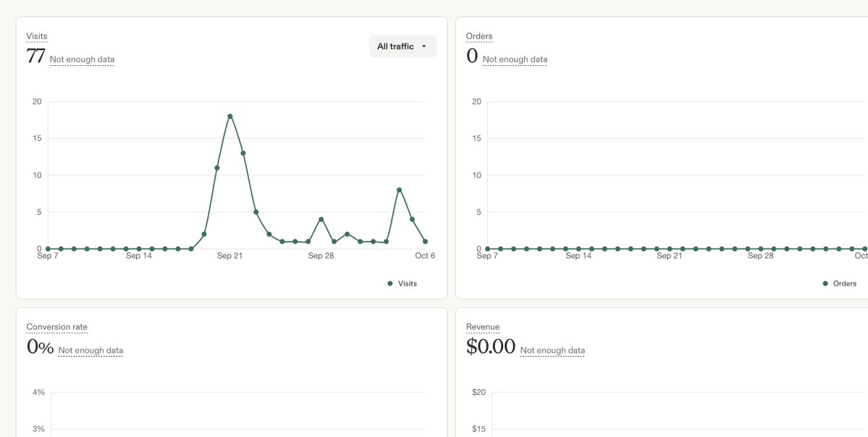Click the Sep 28 label on Visits chart

(321, 256)
